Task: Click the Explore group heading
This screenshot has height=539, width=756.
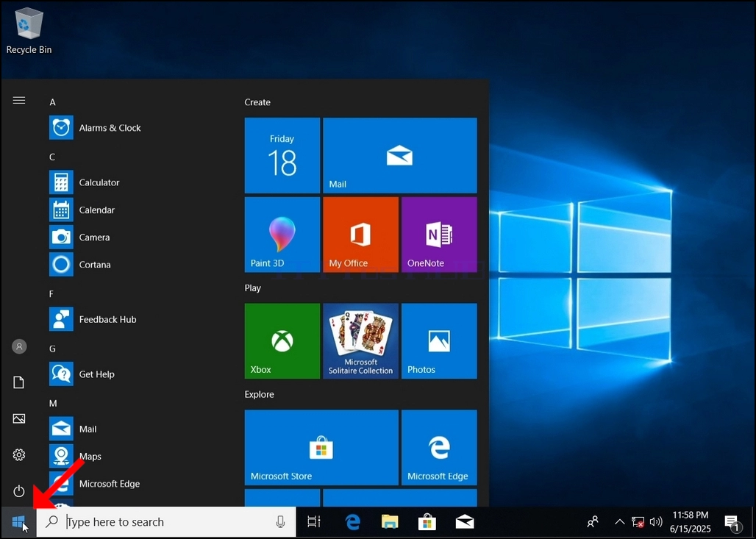Action: (x=259, y=394)
